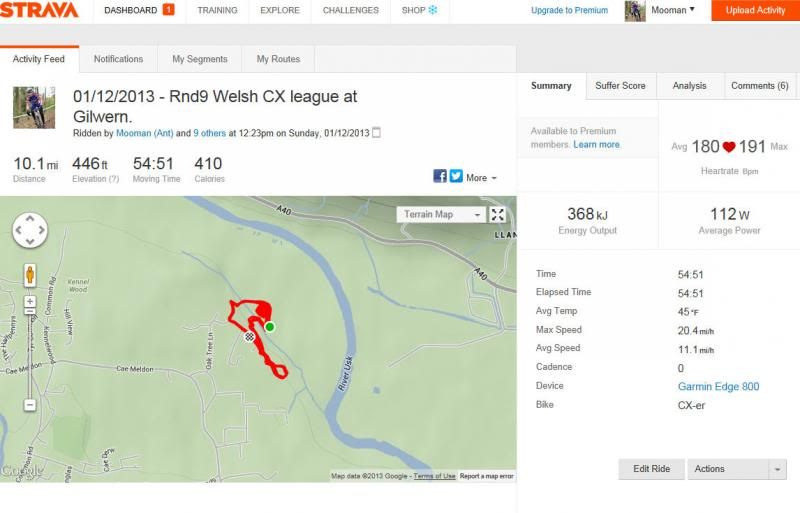Open the Garmin Edge 800 device link
Viewport: 800px width, 513px height.
[718, 386]
